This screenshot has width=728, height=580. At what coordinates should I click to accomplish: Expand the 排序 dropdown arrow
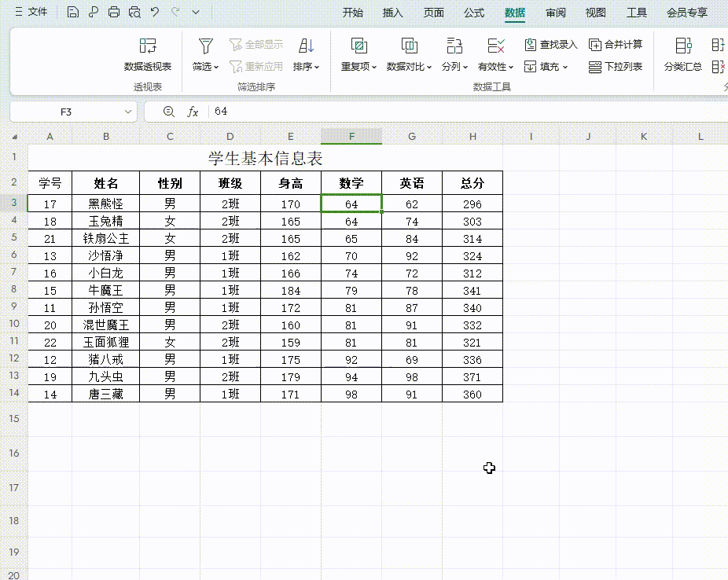[317, 68]
